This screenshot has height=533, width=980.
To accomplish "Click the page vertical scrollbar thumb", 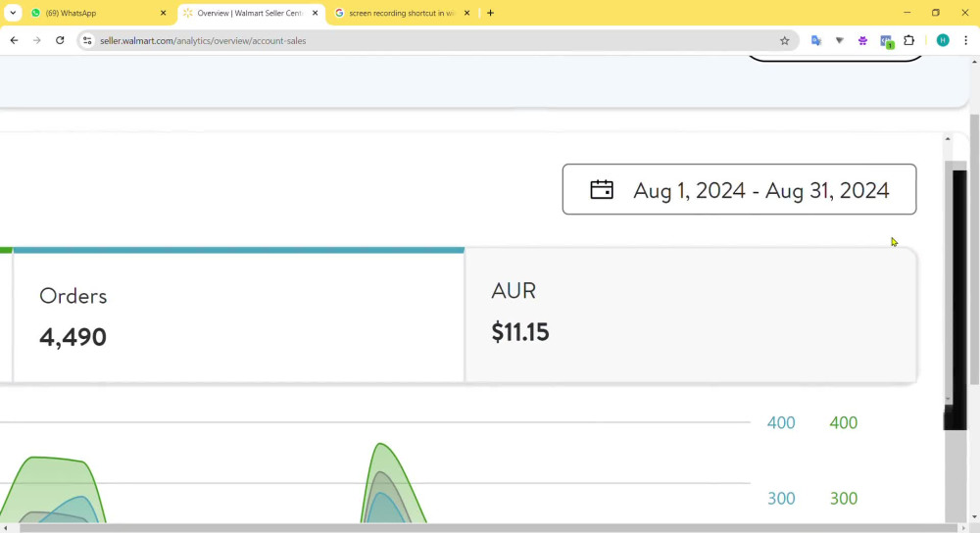I will tap(974, 250).
